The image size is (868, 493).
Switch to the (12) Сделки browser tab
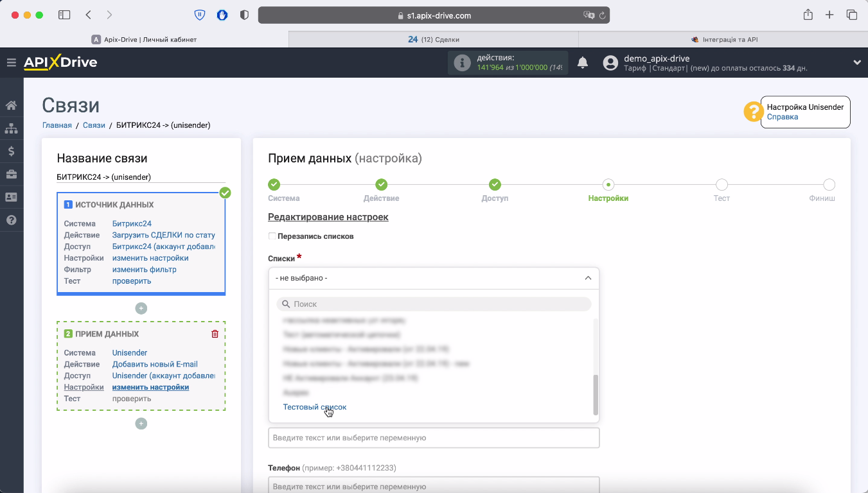[434, 39]
